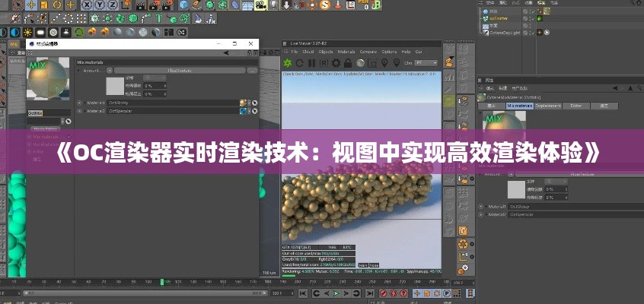Select OctaneDayLight in object manager
The height and width of the screenshot is (304, 644).
(505, 33)
